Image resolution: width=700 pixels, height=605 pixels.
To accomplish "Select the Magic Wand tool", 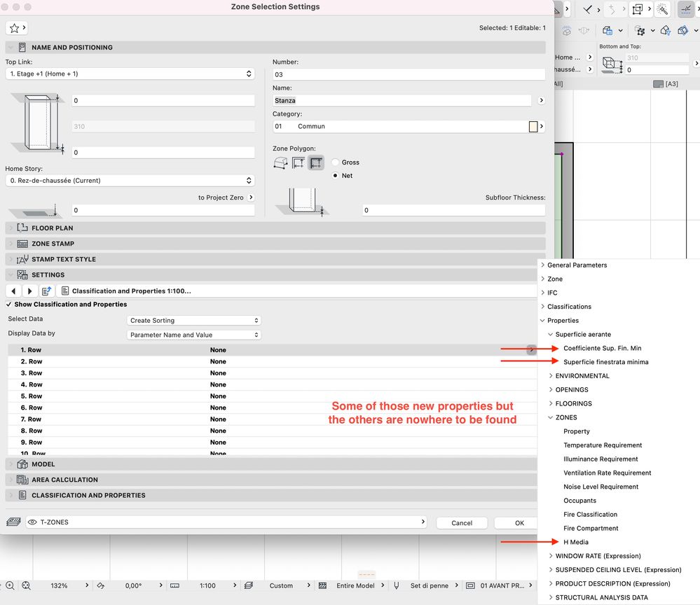I will (x=663, y=10).
